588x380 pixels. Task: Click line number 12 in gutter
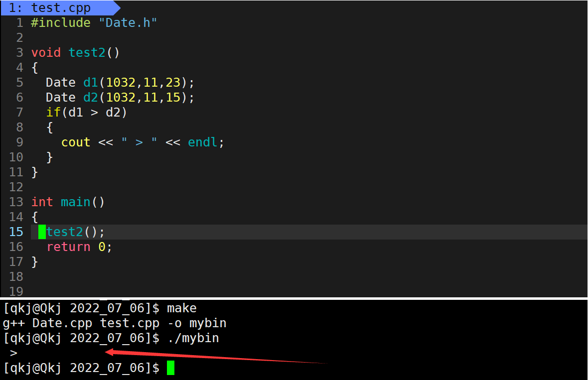click(16, 187)
